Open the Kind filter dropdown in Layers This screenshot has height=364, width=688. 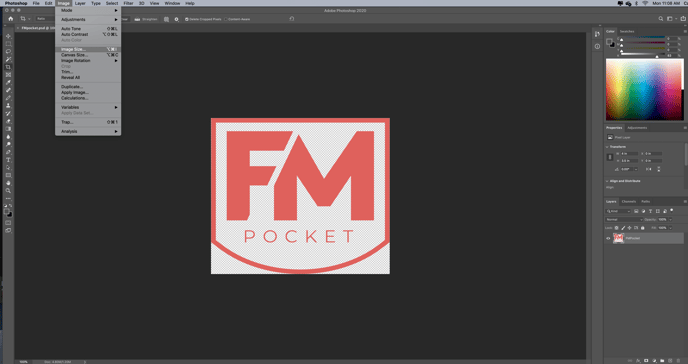tap(618, 211)
